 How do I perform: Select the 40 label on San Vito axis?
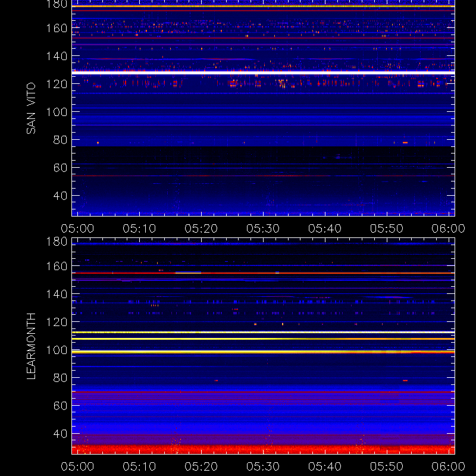coord(60,196)
